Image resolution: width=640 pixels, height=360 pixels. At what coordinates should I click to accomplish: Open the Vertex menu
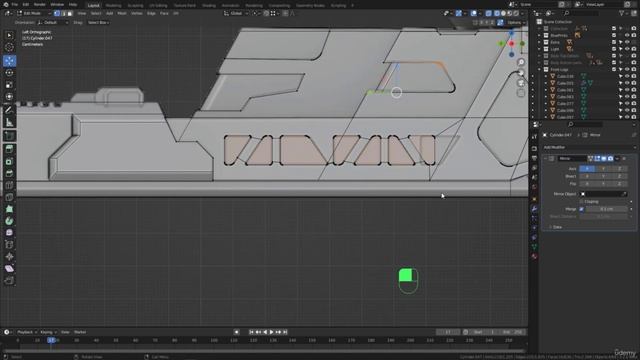(136, 13)
